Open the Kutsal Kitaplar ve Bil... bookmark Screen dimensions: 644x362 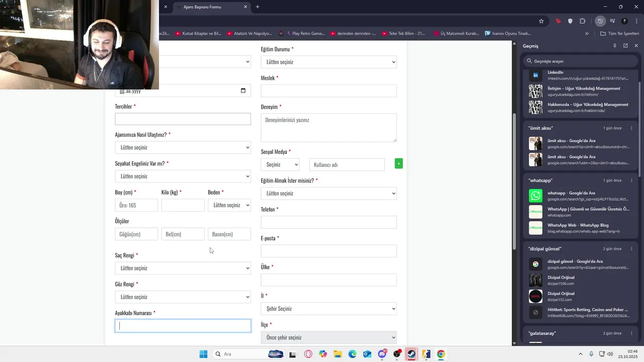198,34
